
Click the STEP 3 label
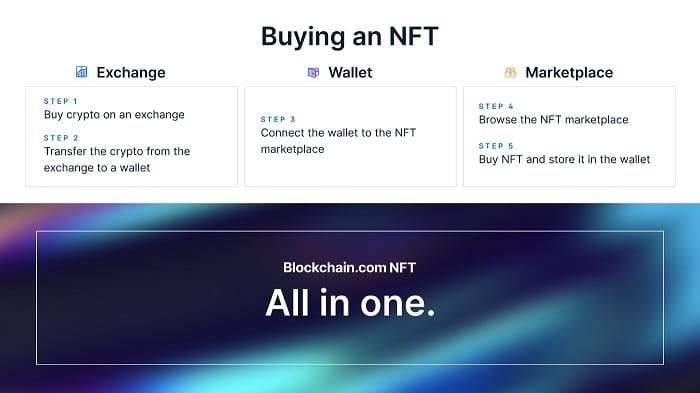(x=278, y=119)
